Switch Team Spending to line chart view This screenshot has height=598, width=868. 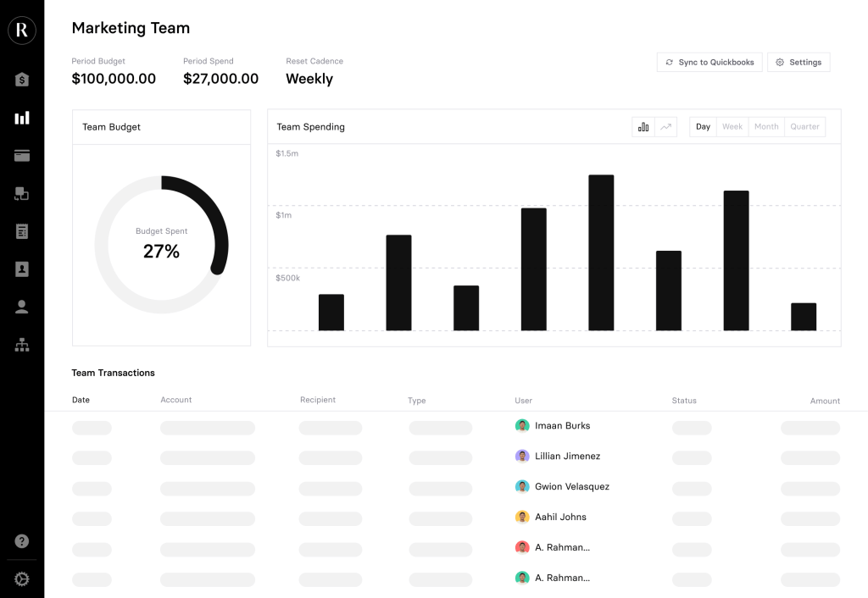[666, 127]
